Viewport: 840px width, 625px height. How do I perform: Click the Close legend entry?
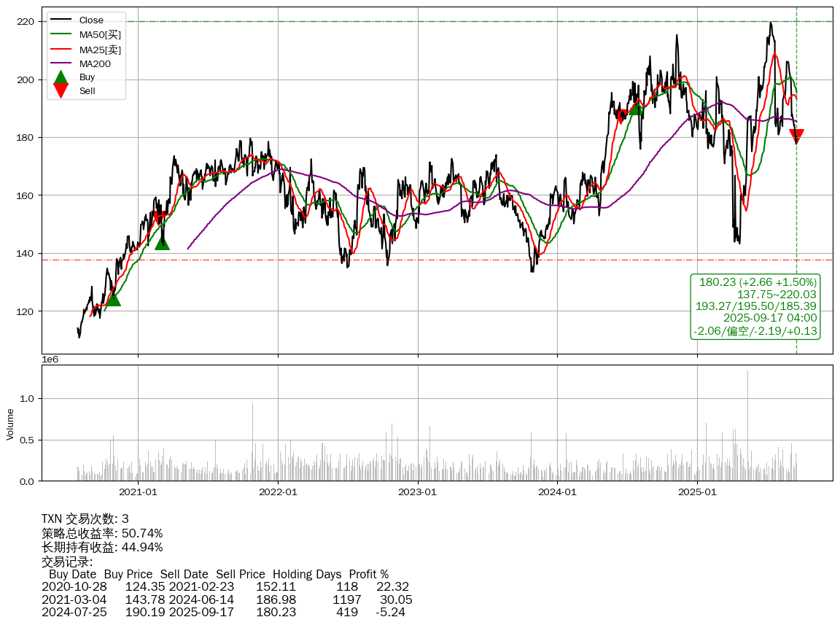(91, 20)
